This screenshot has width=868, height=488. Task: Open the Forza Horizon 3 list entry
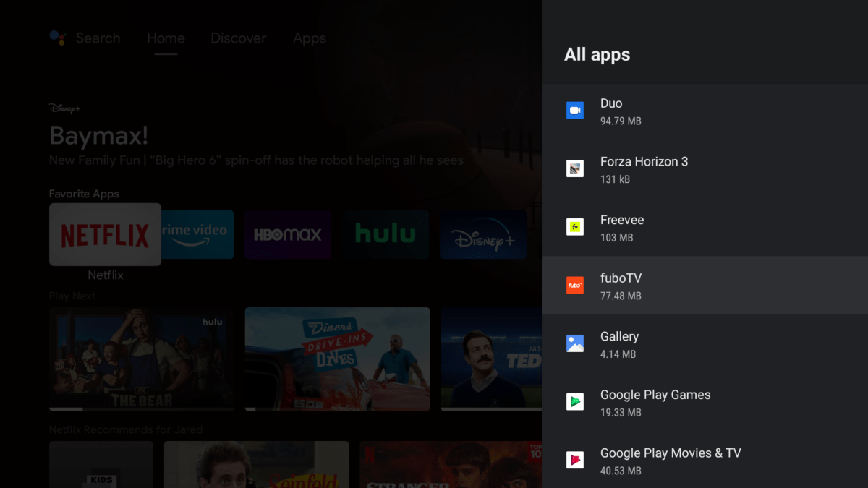pos(705,169)
